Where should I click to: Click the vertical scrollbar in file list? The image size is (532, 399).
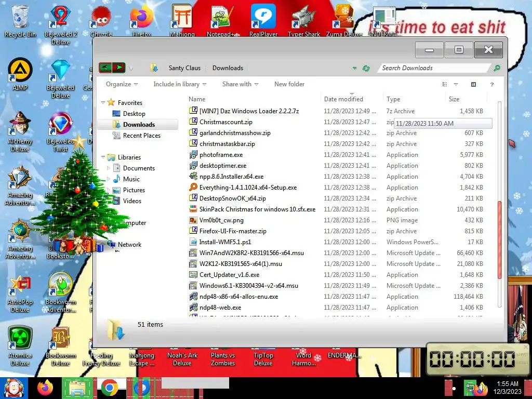[499, 240]
